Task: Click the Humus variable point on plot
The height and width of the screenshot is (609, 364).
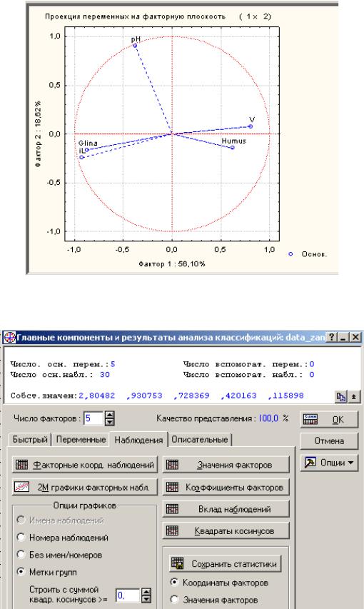Action: point(233,147)
